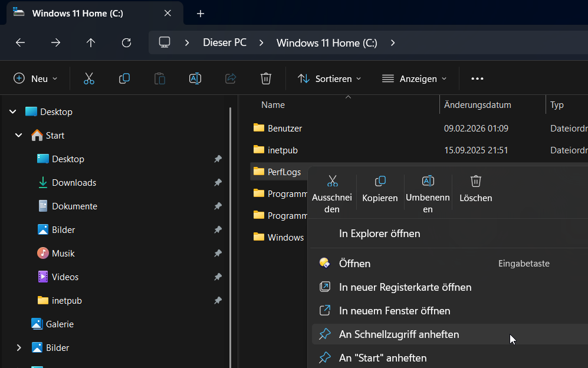Open a new tab with plus button
The image size is (588, 368).
pos(201,14)
